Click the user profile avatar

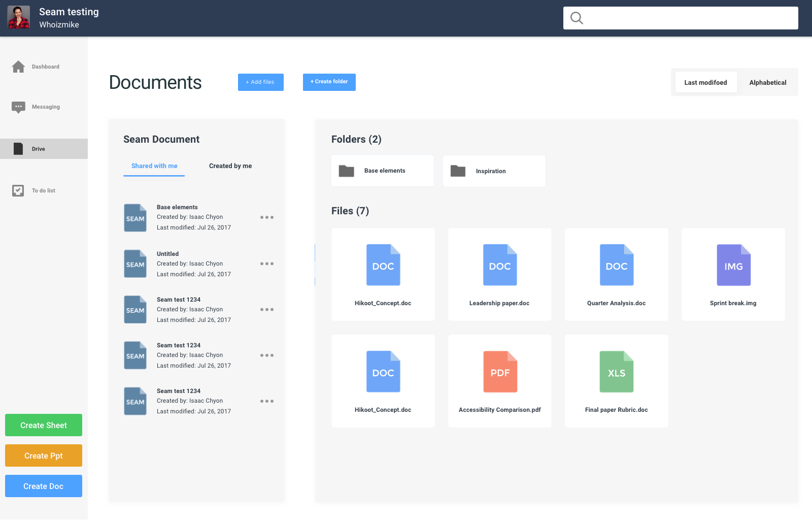tap(19, 17)
